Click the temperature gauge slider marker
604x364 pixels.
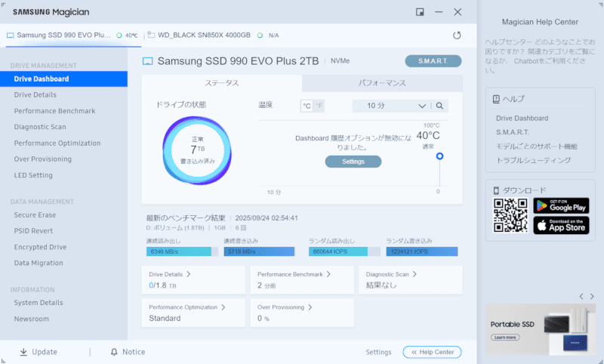point(439,156)
